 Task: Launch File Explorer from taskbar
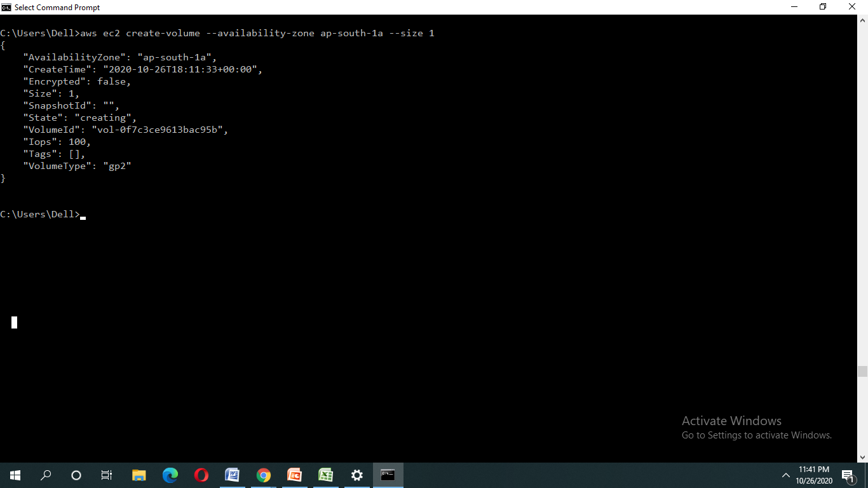139,475
